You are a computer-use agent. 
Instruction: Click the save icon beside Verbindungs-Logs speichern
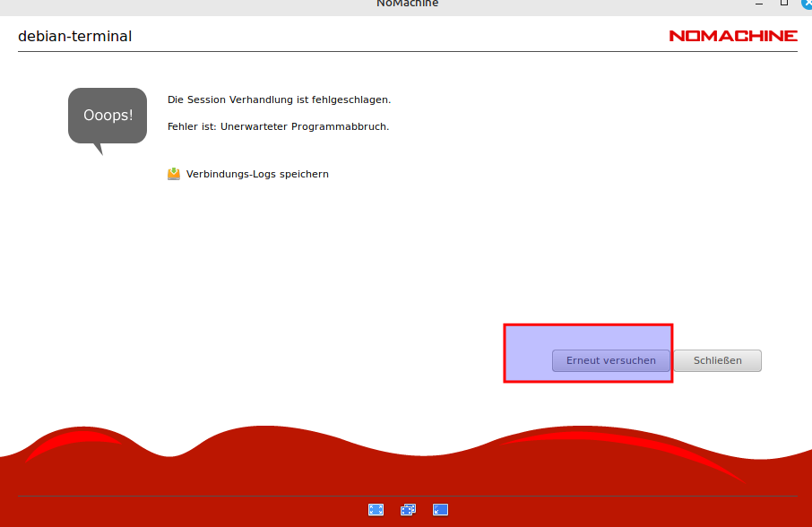click(174, 174)
